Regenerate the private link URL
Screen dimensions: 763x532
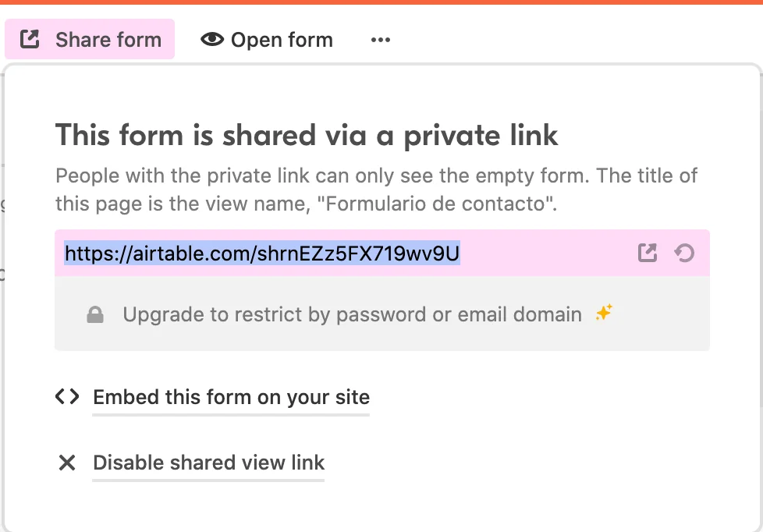684,253
